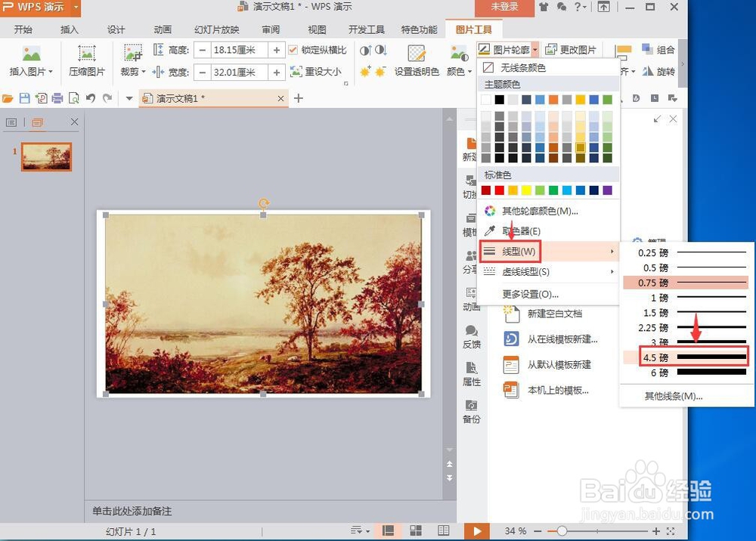The image size is (756, 541).
Task: Select the 6 pt line weight
Action: coord(686,373)
